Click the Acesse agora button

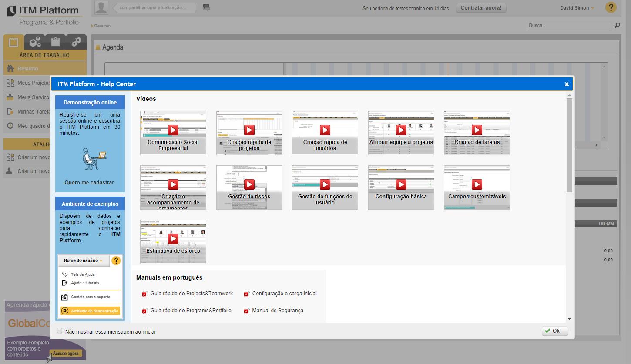point(66,354)
